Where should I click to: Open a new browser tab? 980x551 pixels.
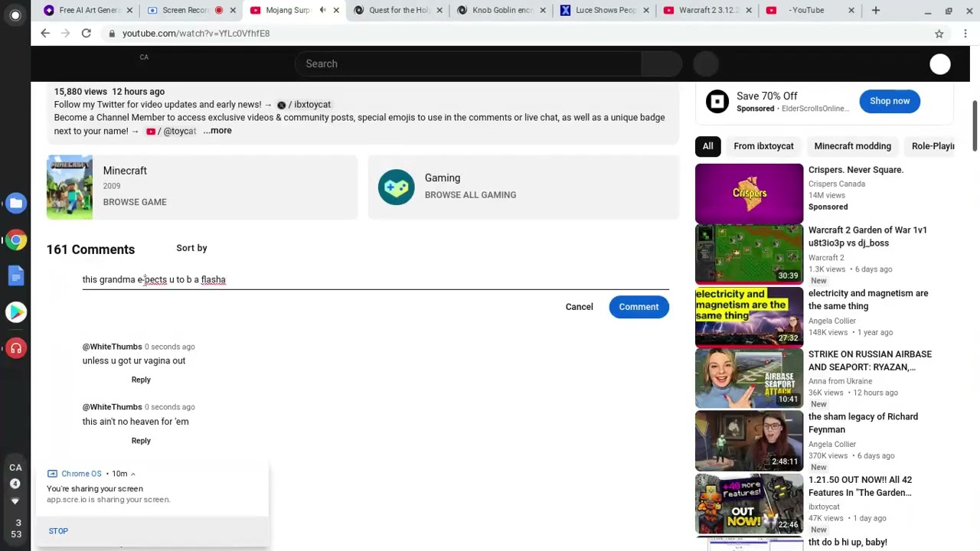(876, 10)
